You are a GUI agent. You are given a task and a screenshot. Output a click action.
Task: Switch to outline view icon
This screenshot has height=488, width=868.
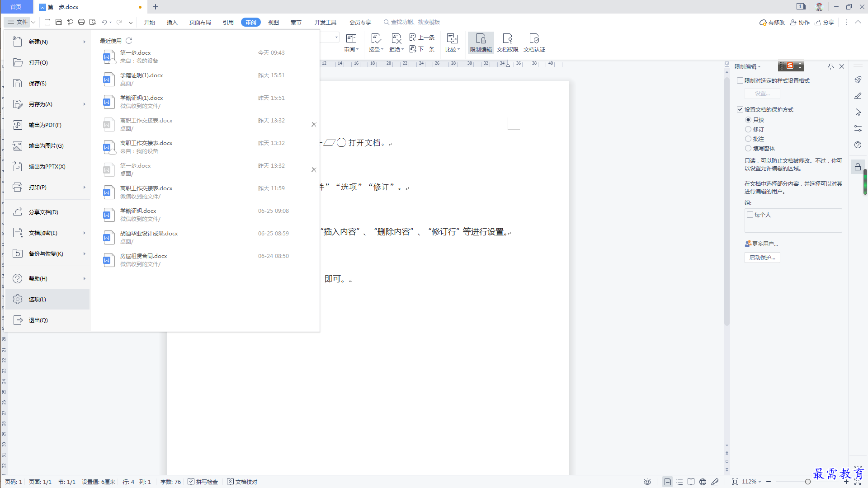click(x=679, y=482)
